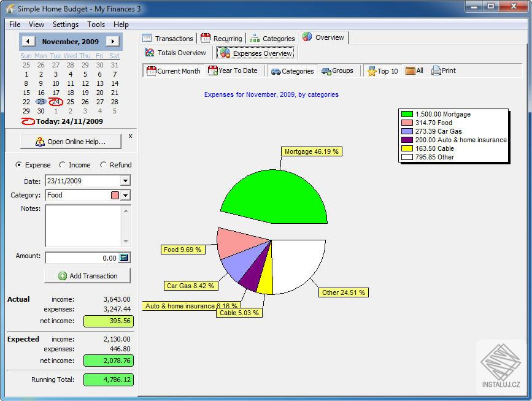The height and width of the screenshot is (401, 532).
Task: Click the Notes scrollbar down arrow
Action: pyautogui.click(x=126, y=242)
